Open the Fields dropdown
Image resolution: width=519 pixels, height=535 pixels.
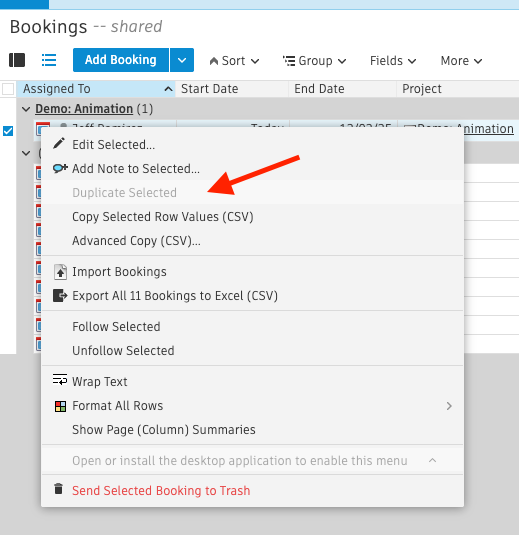[393, 61]
